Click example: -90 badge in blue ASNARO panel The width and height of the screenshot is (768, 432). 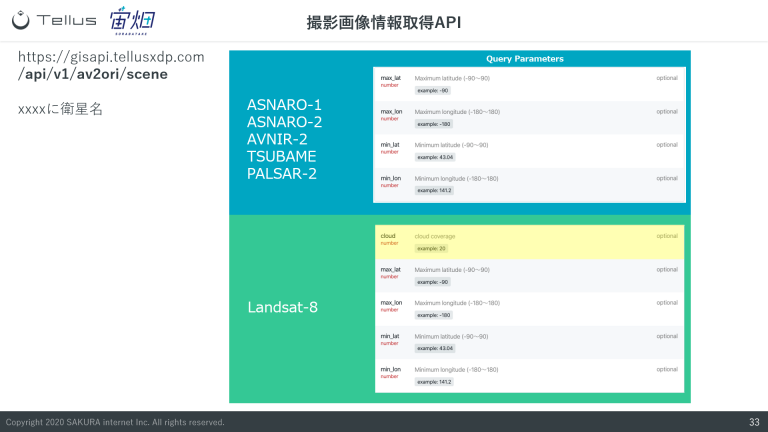(432, 91)
